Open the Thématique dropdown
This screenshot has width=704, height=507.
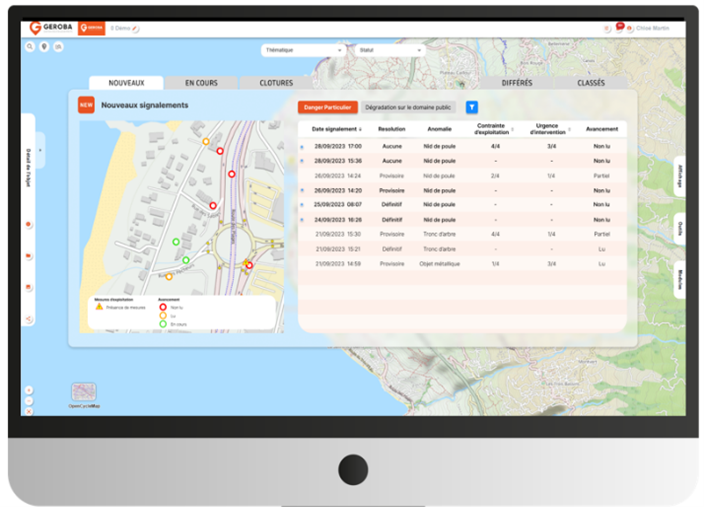[303, 50]
